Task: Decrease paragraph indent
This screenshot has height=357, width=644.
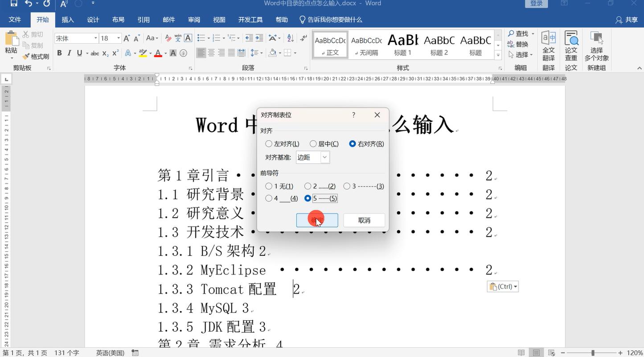Action: tap(249, 38)
